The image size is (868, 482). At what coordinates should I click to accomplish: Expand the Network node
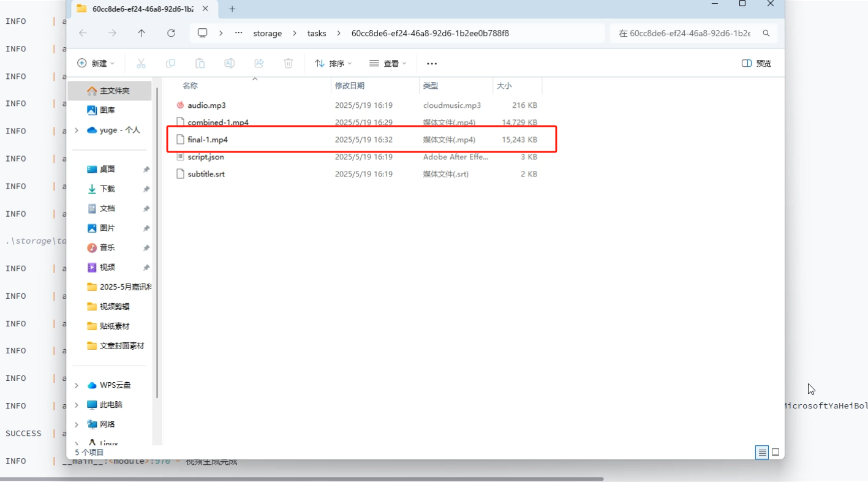[77, 424]
